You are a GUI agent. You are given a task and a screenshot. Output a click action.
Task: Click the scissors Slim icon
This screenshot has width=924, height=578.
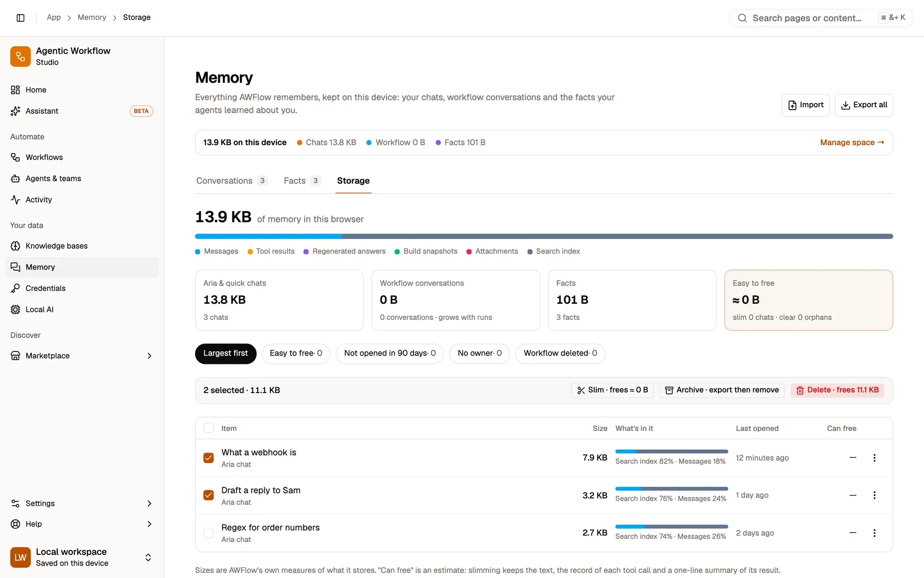click(581, 391)
